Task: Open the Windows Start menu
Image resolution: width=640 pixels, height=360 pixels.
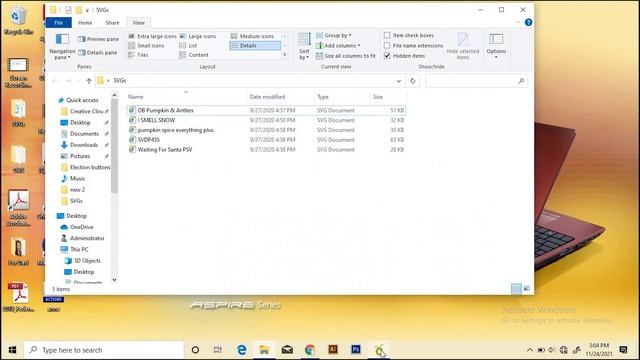Action: 12,350
